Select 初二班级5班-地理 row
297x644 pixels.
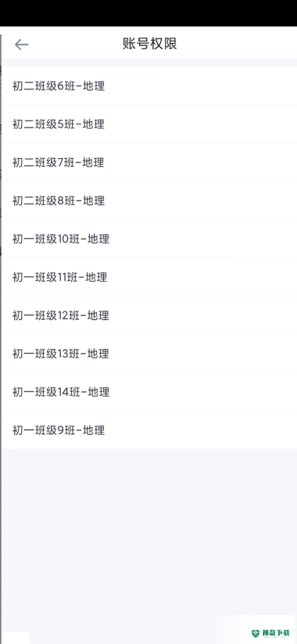click(150, 124)
